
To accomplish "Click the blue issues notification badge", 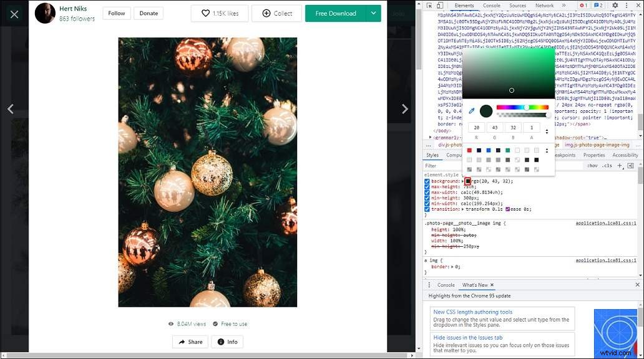I will 598,5.
